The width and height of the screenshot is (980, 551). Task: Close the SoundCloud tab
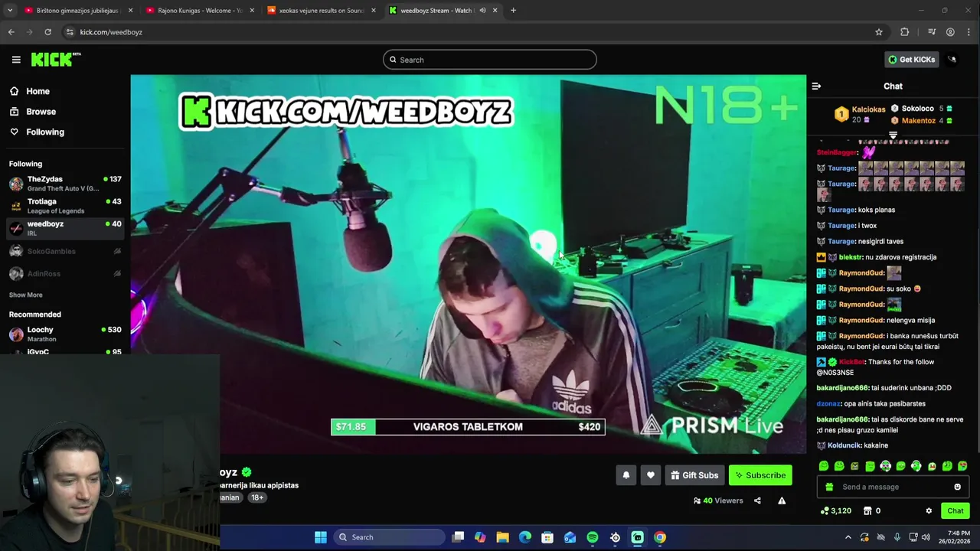tap(374, 11)
